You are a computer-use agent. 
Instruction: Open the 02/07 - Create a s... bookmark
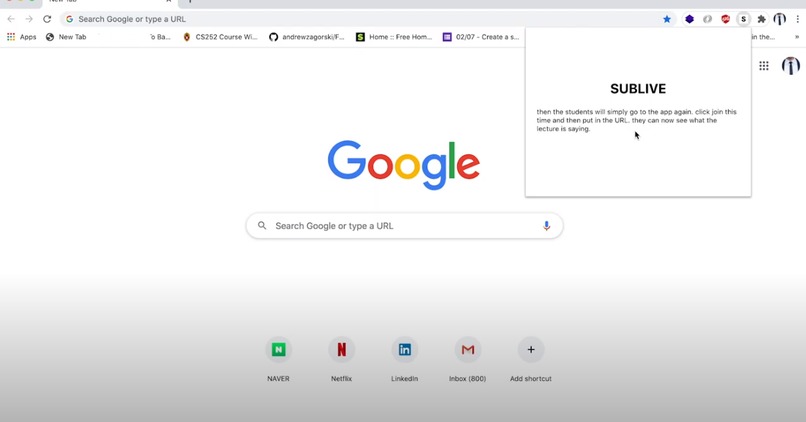tap(481, 37)
